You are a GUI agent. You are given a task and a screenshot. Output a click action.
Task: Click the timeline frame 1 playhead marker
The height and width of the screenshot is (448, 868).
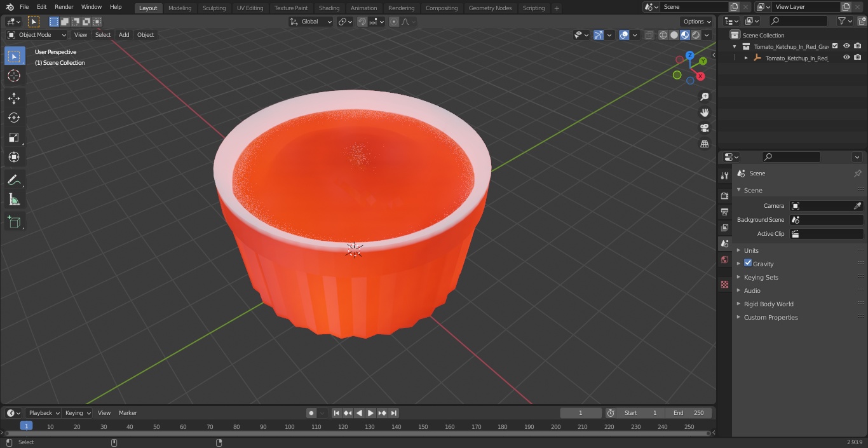pyautogui.click(x=26, y=426)
